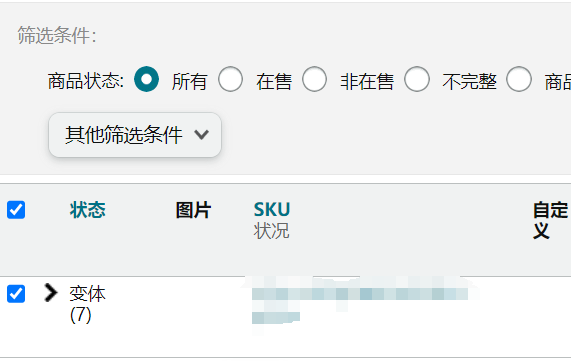Image resolution: width=571 pixels, height=361 pixels.
Task: Expand the 变体 (7) row arrow
Action: [51, 293]
